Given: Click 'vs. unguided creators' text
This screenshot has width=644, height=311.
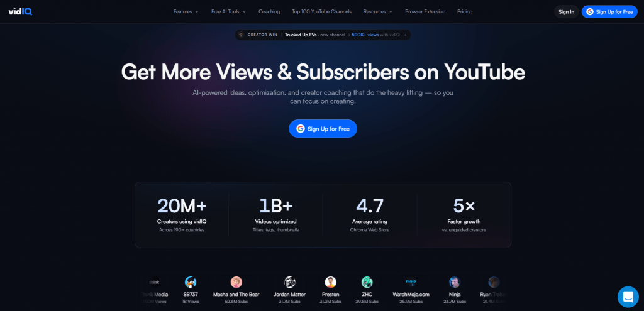Looking at the screenshot, I should point(464,230).
